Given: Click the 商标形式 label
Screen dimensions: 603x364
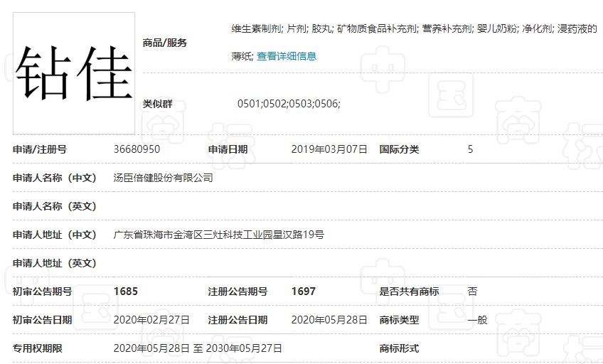Looking at the screenshot, I should click(x=399, y=348).
